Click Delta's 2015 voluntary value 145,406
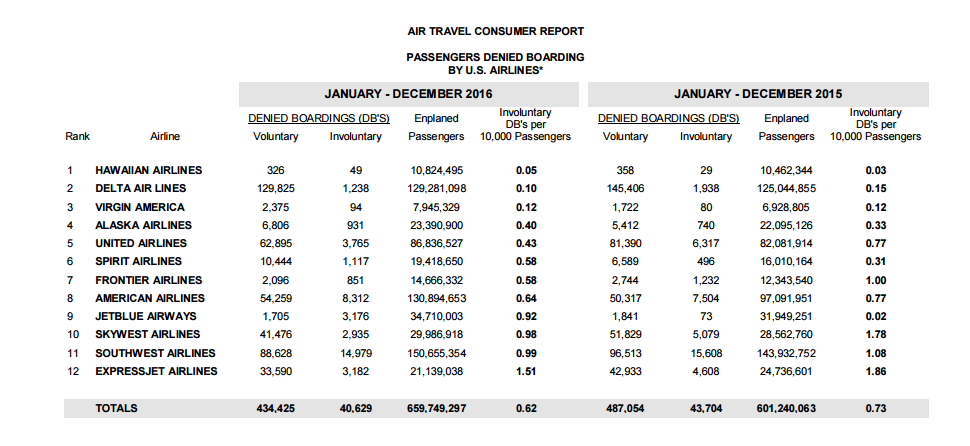 [624, 188]
